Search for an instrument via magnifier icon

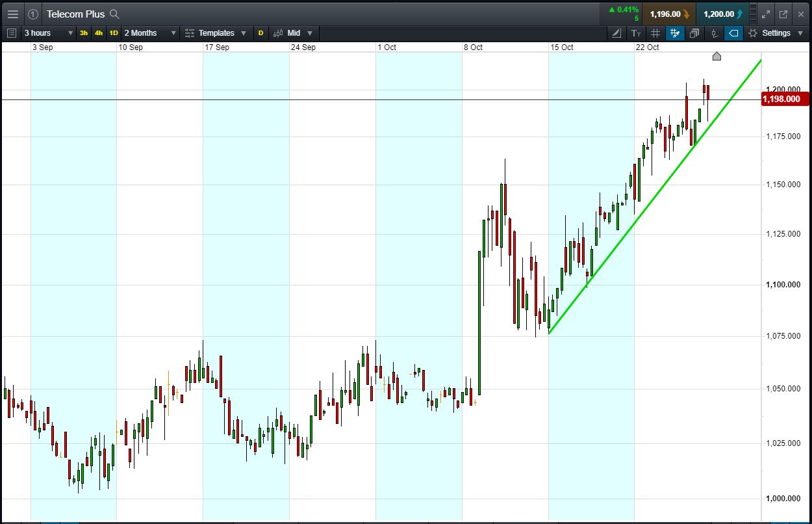[114, 14]
